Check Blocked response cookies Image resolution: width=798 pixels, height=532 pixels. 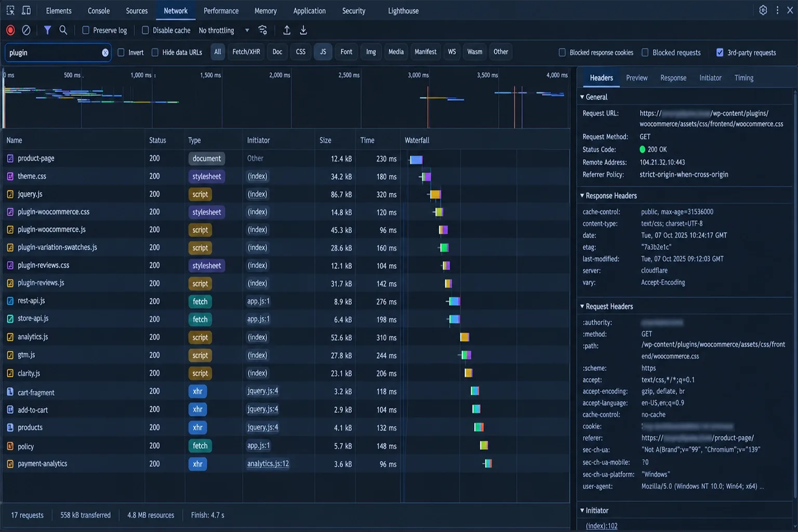[x=562, y=52]
